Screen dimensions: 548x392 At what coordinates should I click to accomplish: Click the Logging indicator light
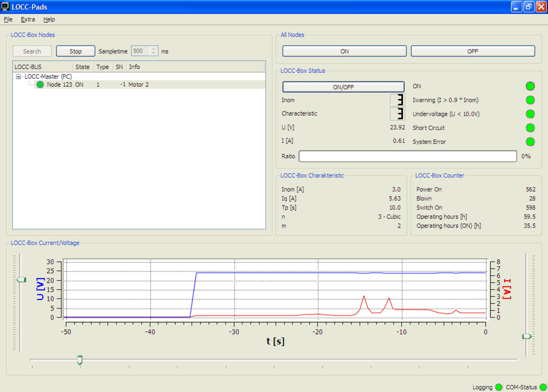[499, 387]
